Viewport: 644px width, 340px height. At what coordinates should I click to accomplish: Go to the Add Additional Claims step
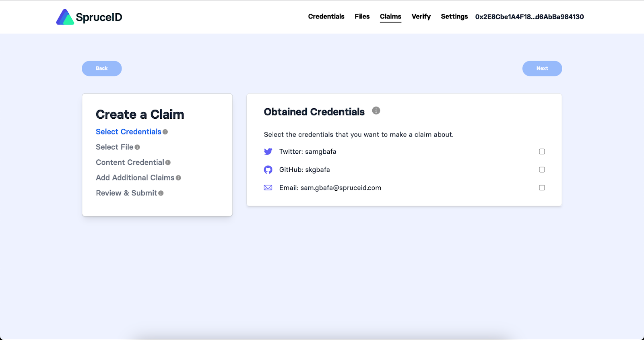click(x=135, y=177)
